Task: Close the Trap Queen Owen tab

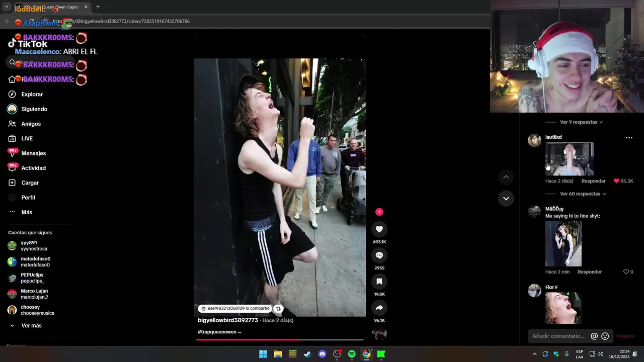Action: click(86, 7)
